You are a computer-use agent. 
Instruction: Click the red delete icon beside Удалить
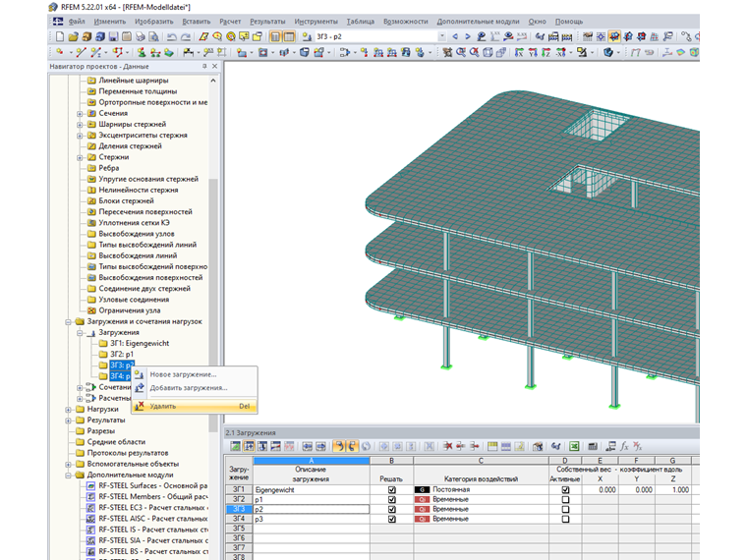139,406
